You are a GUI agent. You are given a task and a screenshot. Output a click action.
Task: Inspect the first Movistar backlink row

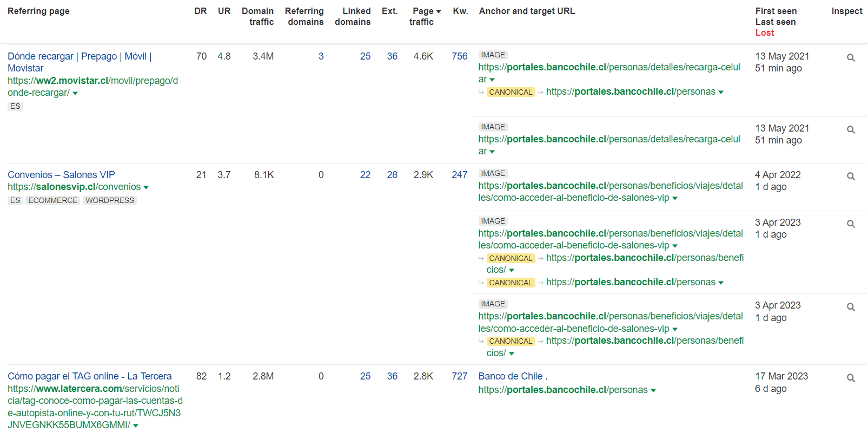pos(851,58)
